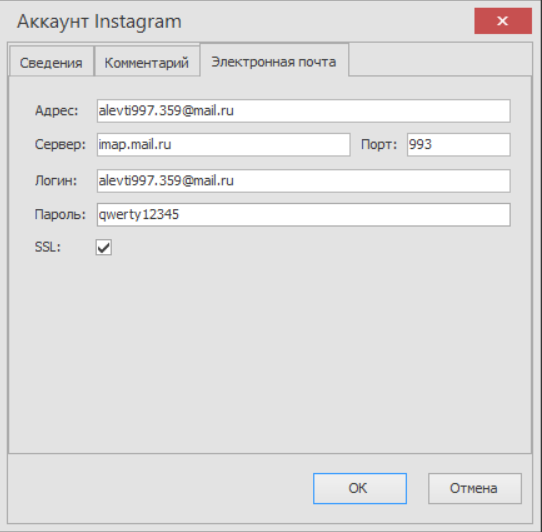Switch to the Сведения tab
Image resolution: width=542 pixels, height=532 pixels.
point(52,61)
